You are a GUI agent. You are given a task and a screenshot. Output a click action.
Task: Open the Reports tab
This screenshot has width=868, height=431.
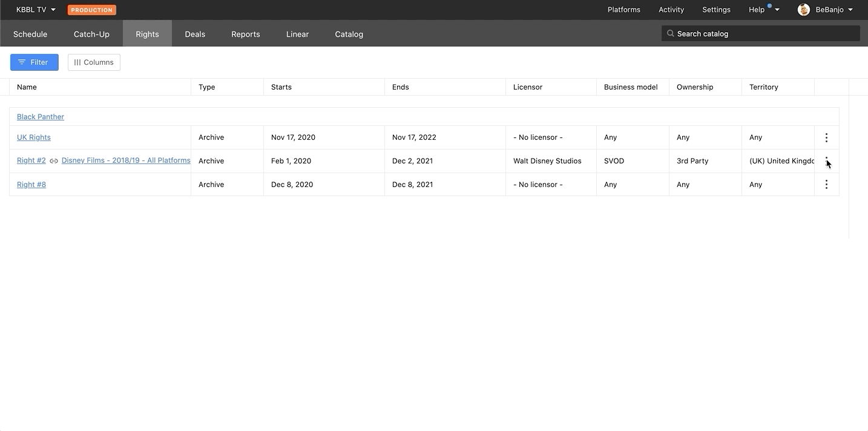[x=246, y=34]
